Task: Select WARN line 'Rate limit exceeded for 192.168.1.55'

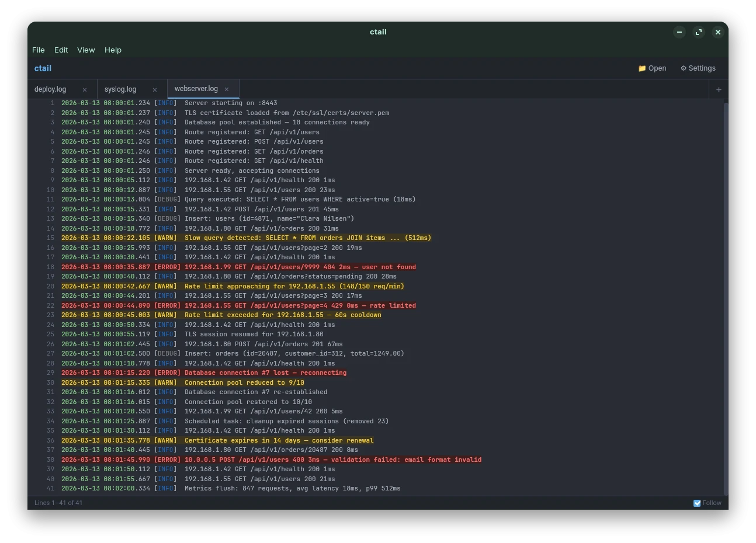Action: 375,315
